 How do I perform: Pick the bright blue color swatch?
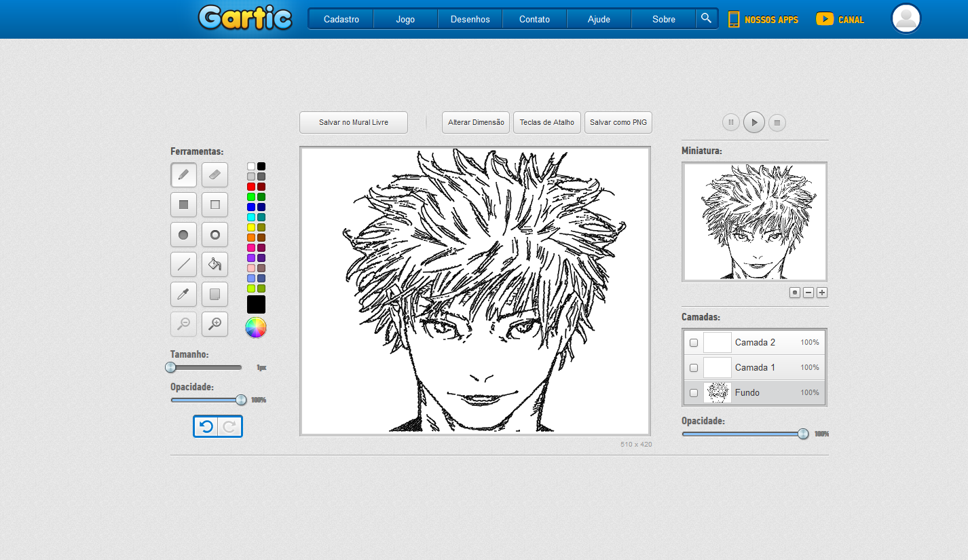(x=251, y=207)
